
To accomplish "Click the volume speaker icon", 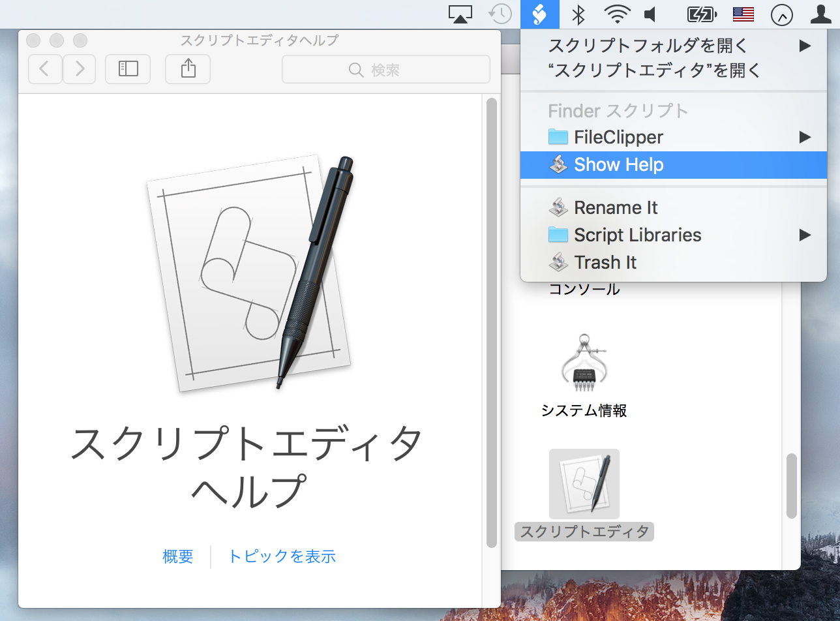I will click(x=651, y=14).
